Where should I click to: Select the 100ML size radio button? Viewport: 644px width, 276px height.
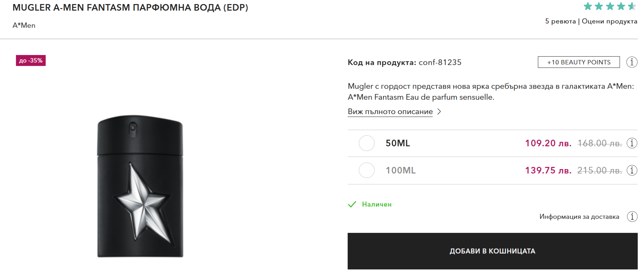pyautogui.click(x=367, y=170)
